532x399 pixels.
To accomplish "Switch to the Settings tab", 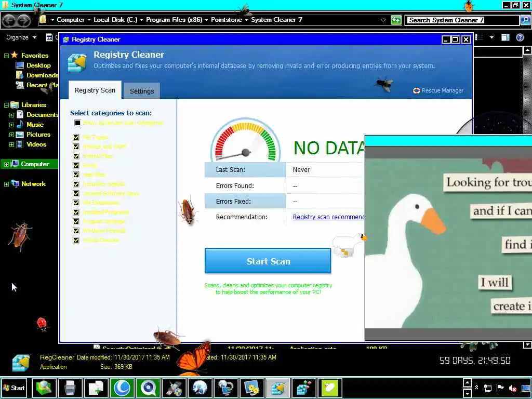I will (x=142, y=91).
